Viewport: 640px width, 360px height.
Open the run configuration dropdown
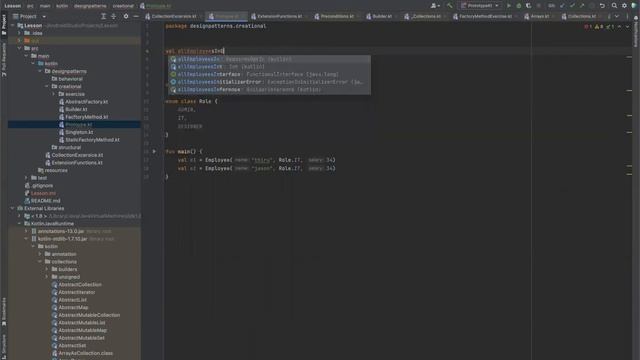(x=480, y=6)
